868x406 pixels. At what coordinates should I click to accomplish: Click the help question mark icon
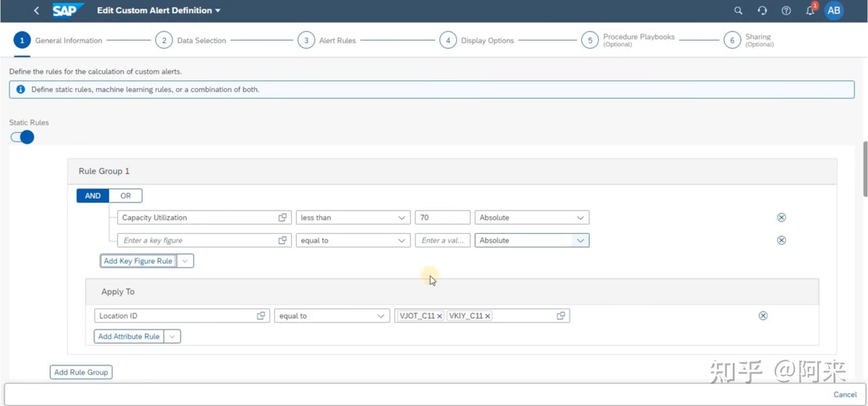pyautogui.click(x=786, y=11)
